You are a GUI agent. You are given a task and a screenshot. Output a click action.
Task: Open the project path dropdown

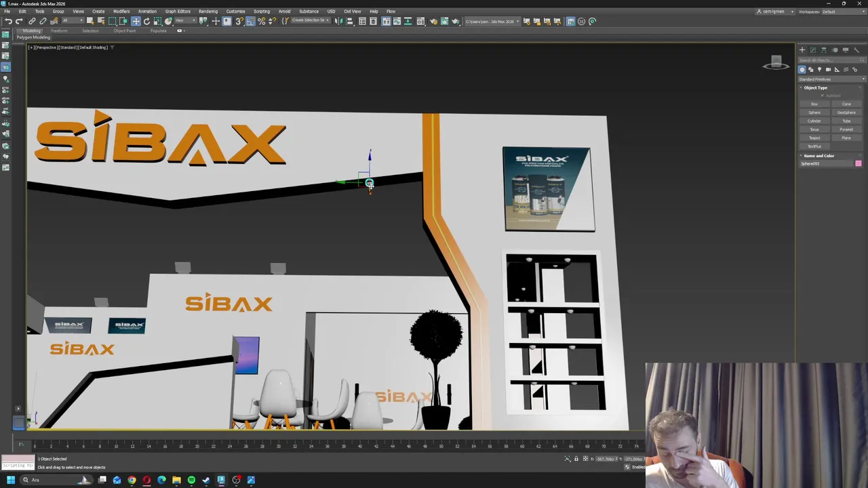(x=492, y=21)
